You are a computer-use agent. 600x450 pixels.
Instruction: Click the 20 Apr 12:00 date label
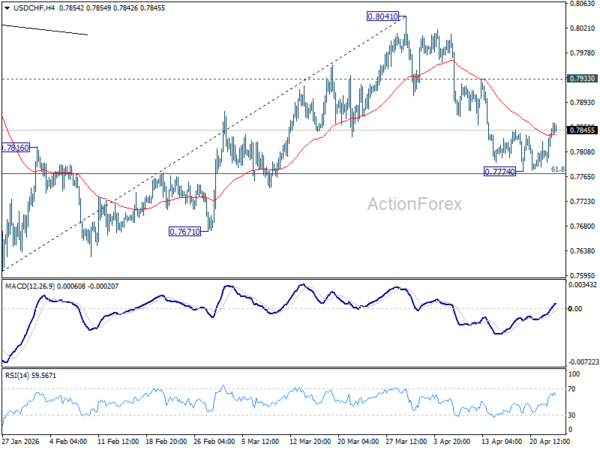550,441
